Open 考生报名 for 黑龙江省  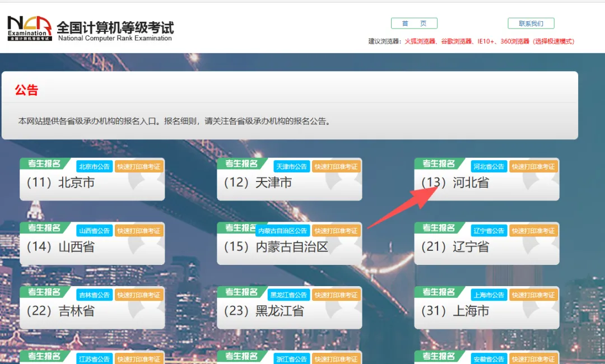241,292
